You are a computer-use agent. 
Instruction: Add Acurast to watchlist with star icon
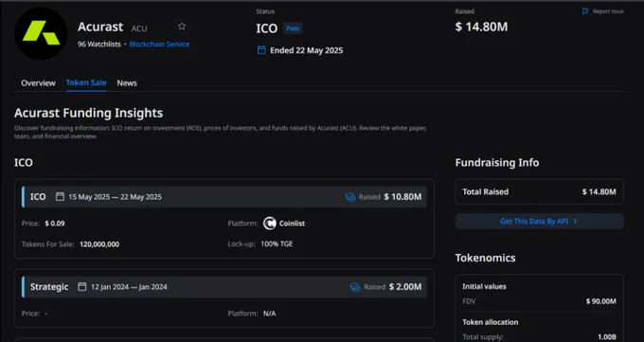click(182, 27)
